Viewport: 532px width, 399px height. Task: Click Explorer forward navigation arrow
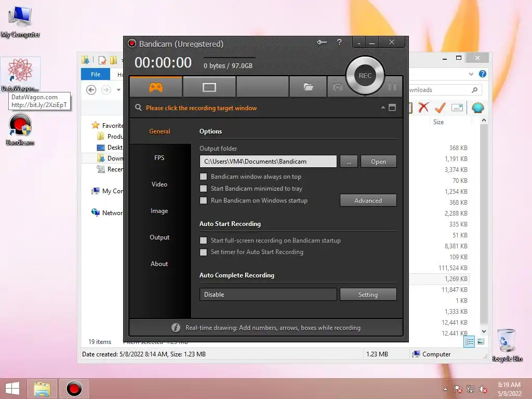click(106, 90)
